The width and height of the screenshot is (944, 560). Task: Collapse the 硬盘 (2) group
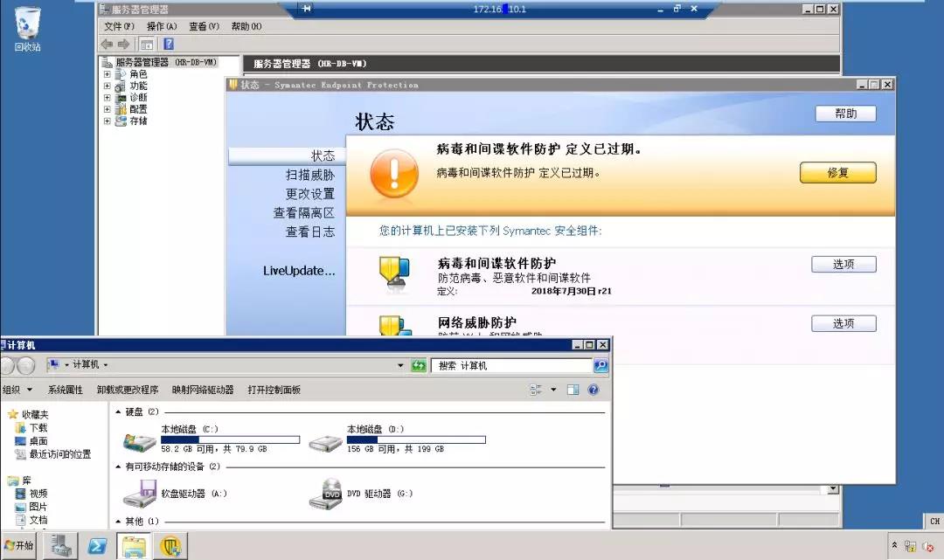click(119, 412)
